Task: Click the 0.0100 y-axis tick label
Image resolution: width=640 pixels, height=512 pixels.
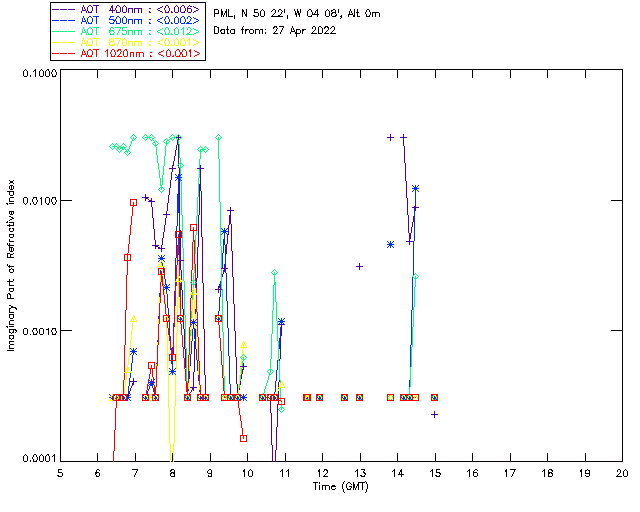Action: 39,201
